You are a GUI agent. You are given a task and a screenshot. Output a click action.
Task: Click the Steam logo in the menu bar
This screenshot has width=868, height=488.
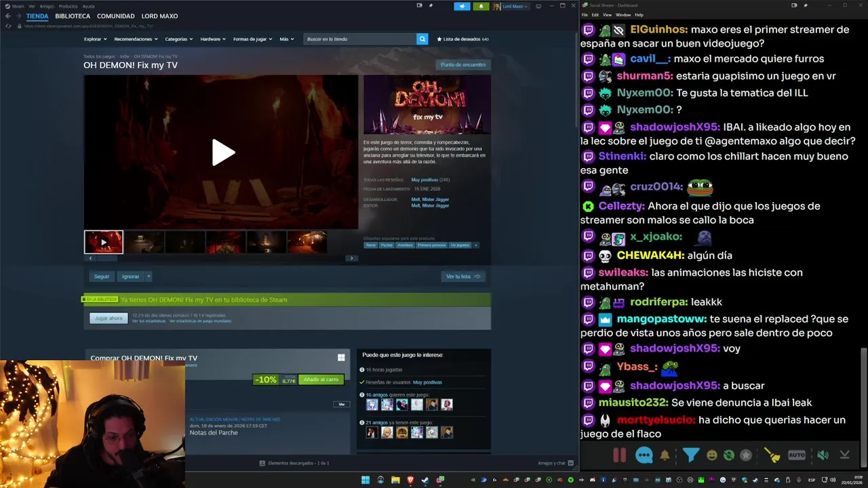[x=8, y=6]
